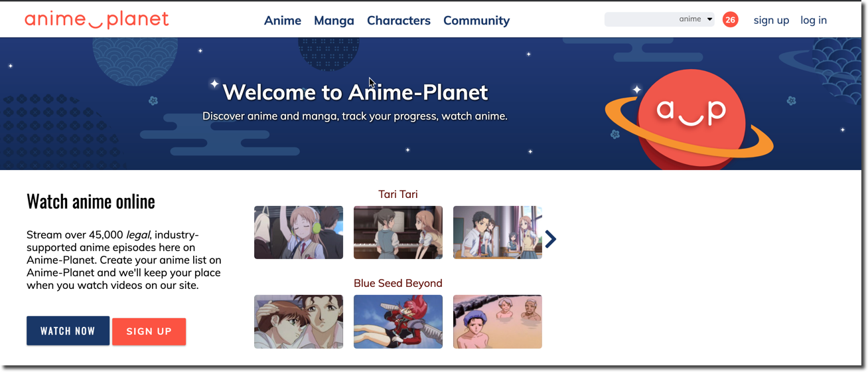Viewport: 868px width, 372px height.
Task: Open Blue Seed Beyond thumbnail of hot spring
Action: [498, 322]
